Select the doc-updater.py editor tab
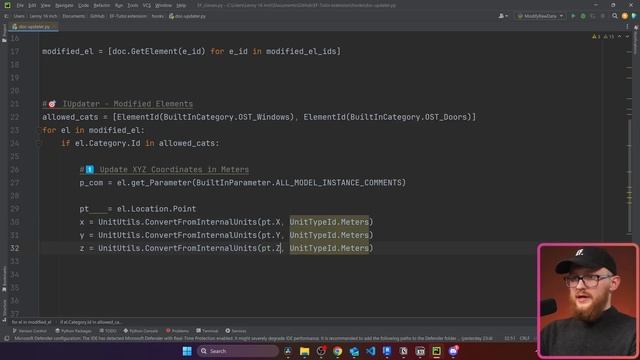Viewport: 640px width, 360px height. click(32, 27)
